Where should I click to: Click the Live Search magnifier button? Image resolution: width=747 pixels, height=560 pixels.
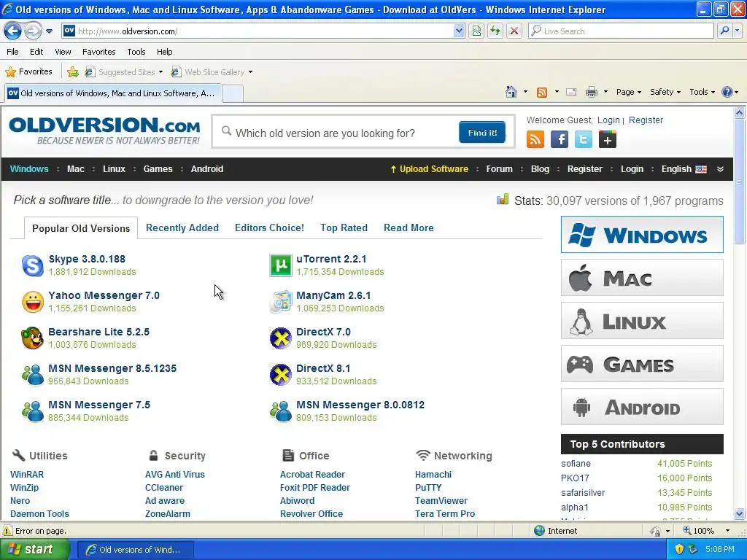pyautogui.click(x=724, y=31)
